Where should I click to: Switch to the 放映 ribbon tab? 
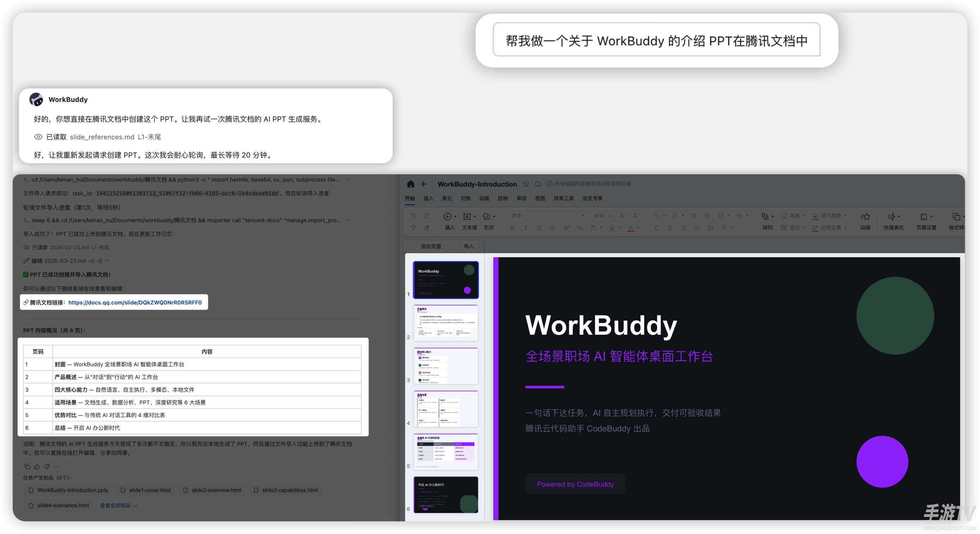[x=503, y=198]
